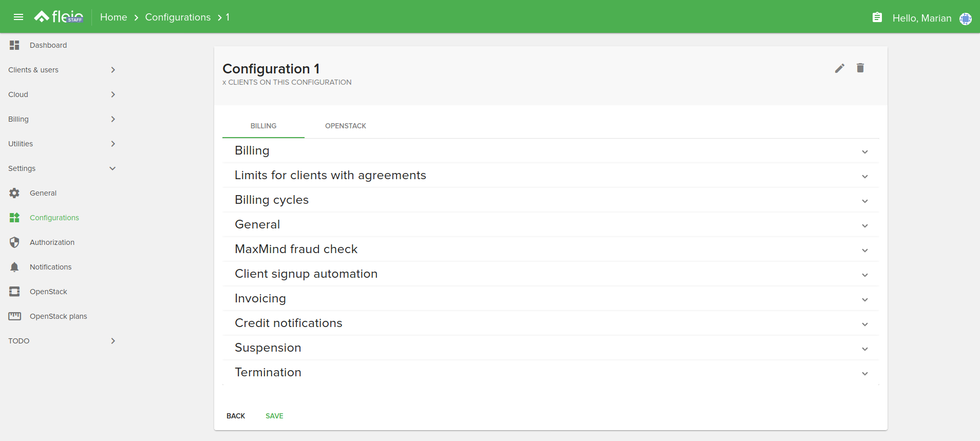Open Authorization settings

click(52, 242)
